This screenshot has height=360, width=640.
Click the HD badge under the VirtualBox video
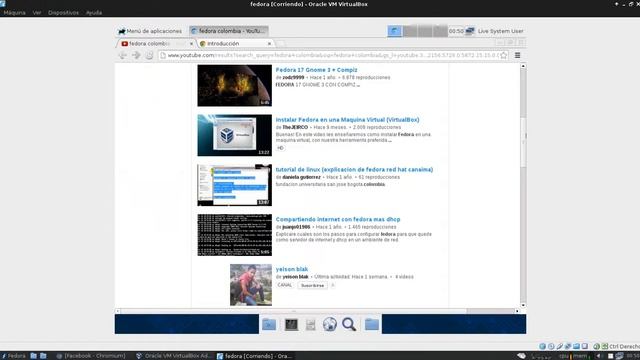pos(280,148)
